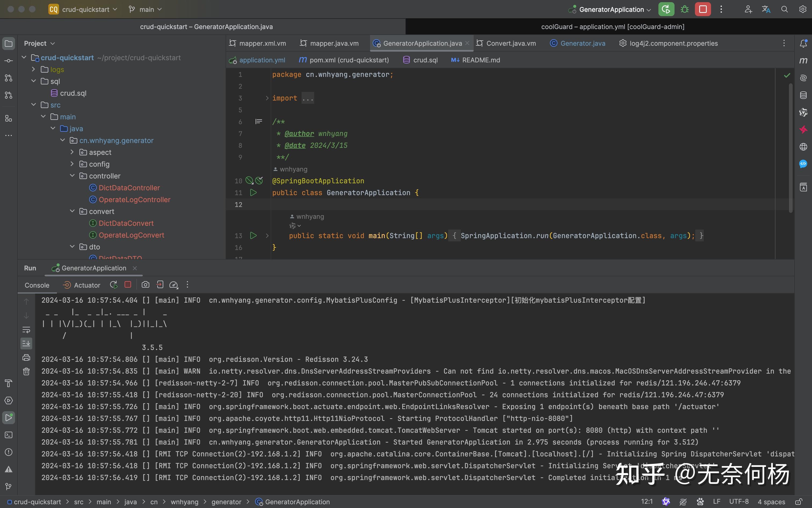Print console output with the printer icon
Screen dimensions: 812x508
coord(26,357)
